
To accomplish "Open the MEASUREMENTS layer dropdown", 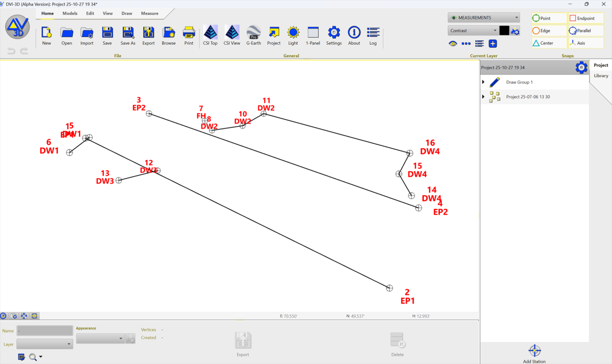I will (483, 18).
